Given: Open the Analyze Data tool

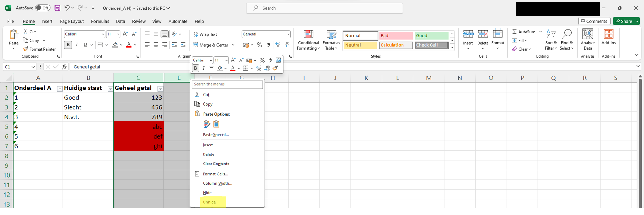Looking at the screenshot, I should coord(588,34).
